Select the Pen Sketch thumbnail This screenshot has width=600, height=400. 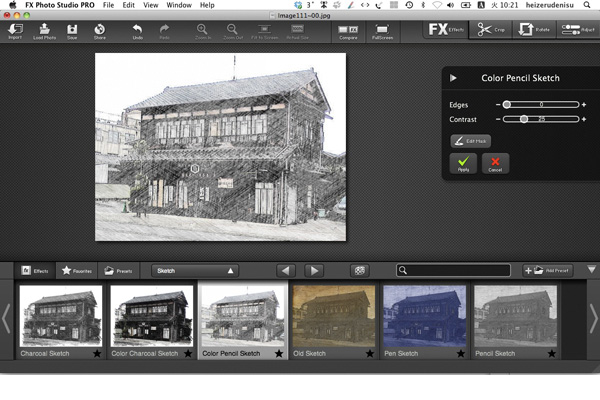[424, 316]
